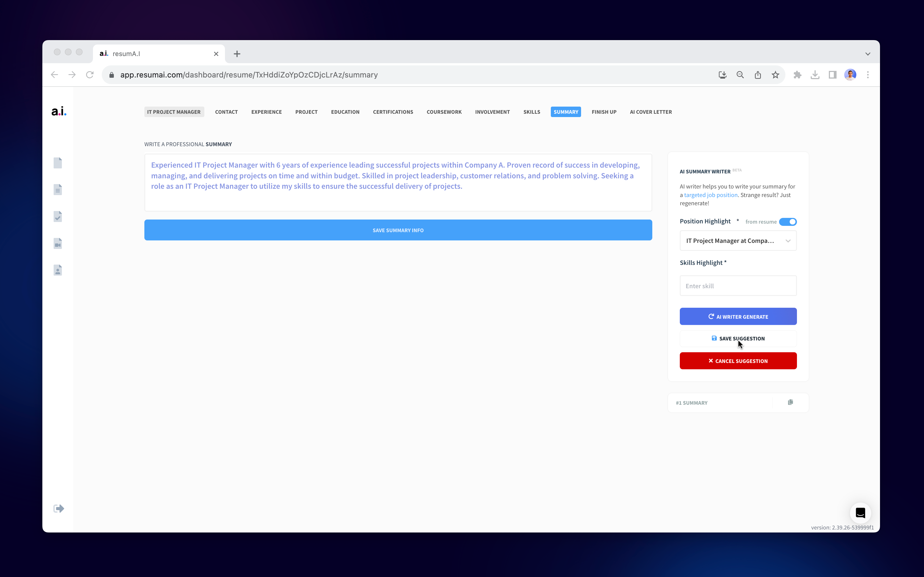Go to the AI Cover Letter tab
This screenshot has height=577, width=924.
click(651, 112)
